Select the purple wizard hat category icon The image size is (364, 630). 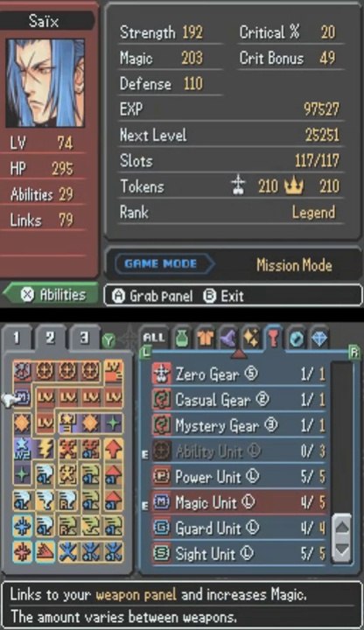coord(227,339)
